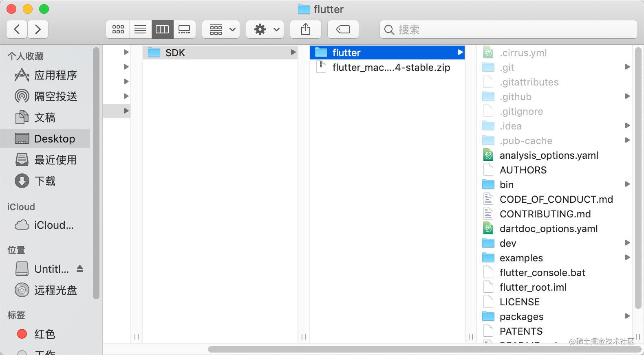Expand the examples folder arrow

tap(627, 257)
